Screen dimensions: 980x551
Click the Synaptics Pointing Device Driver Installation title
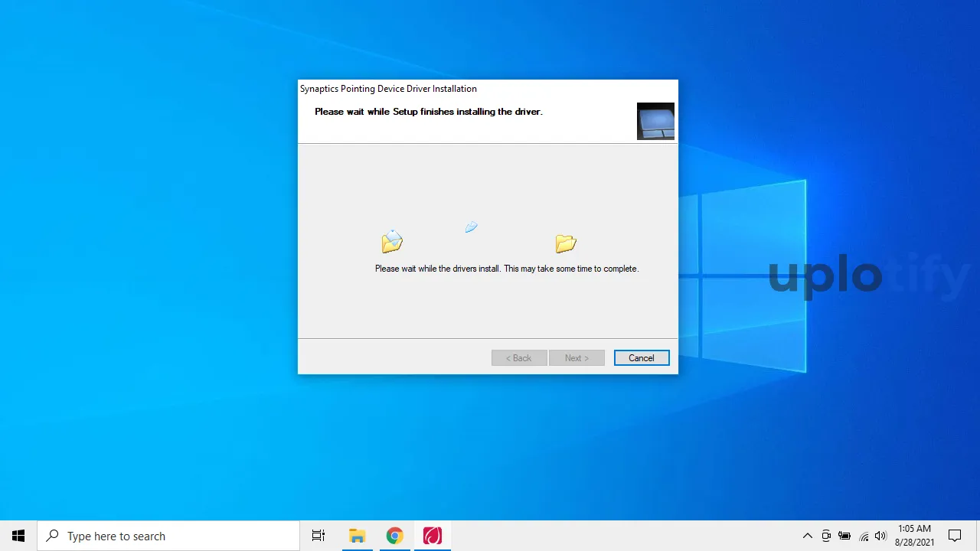[x=388, y=89]
